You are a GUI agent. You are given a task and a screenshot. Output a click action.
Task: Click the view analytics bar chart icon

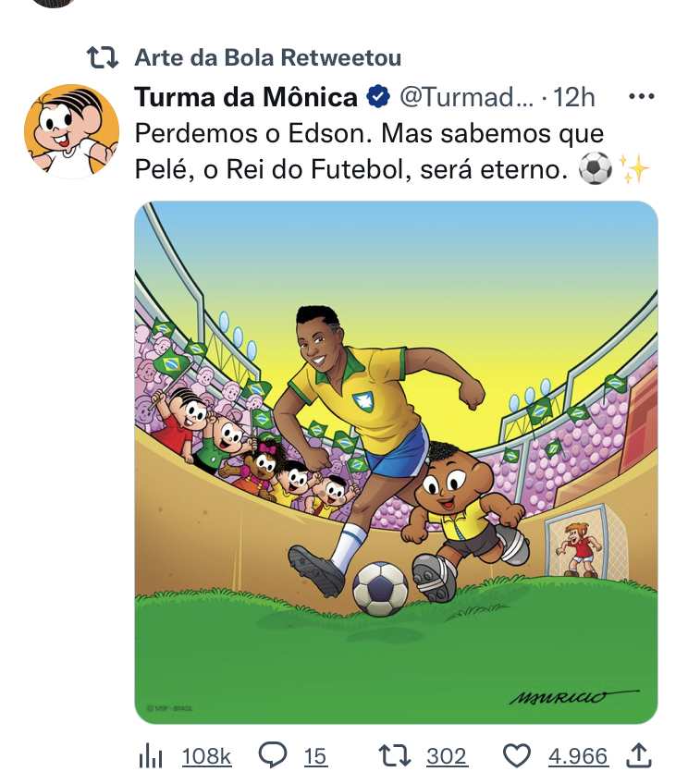[150, 757]
